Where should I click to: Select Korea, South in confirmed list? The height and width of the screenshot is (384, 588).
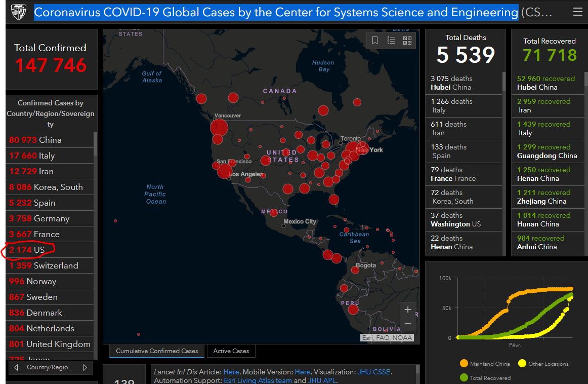[50, 187]
